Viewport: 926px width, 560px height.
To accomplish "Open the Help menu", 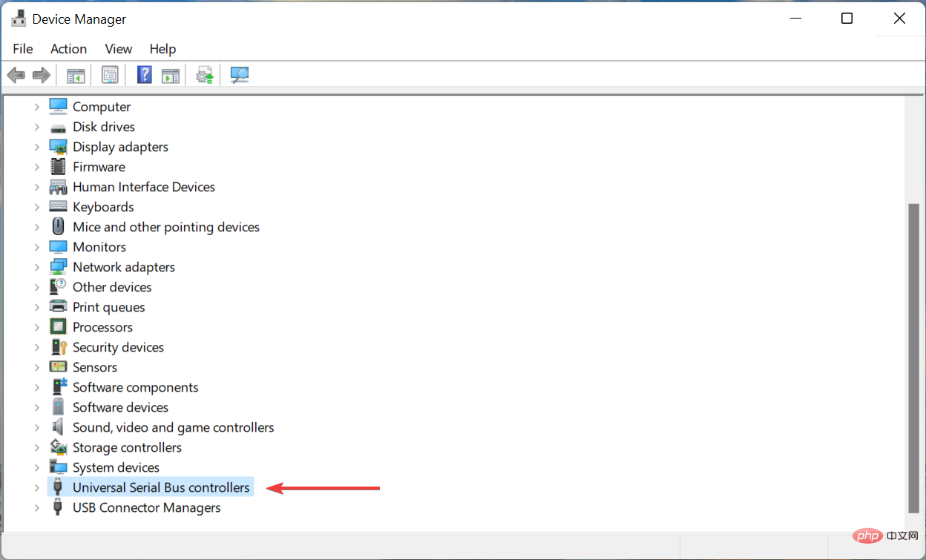I will click(162, 49).
